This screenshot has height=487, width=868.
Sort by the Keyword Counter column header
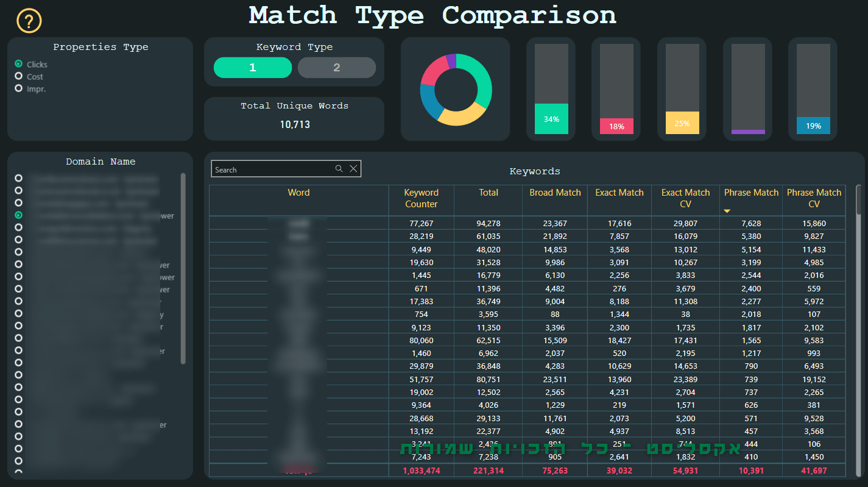coord(422,198)
